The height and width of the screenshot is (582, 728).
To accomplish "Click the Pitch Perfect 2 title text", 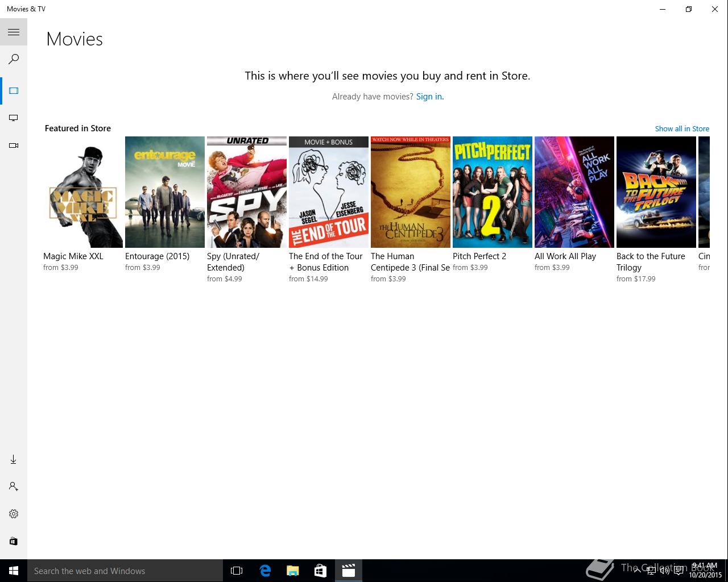I will [479, 256].
